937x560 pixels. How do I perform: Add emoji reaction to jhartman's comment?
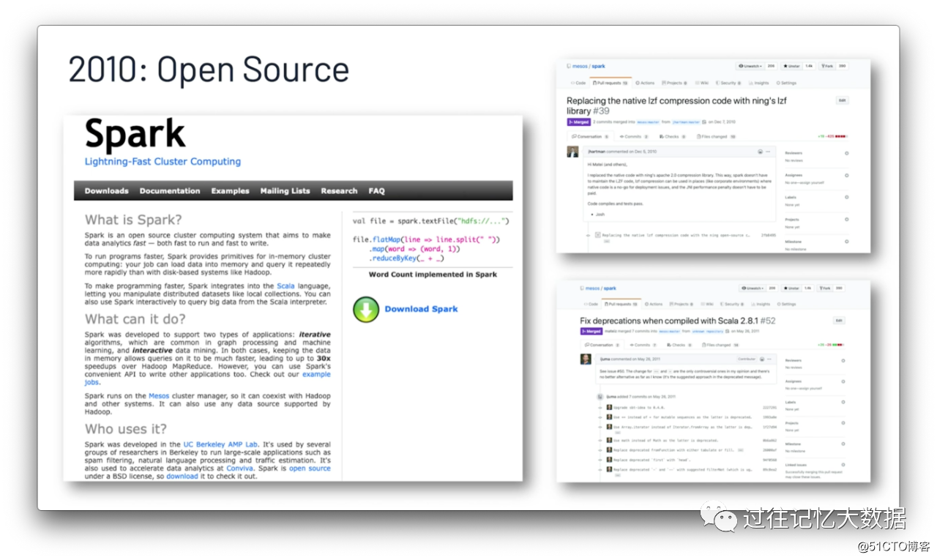click(x=760, y=152)
